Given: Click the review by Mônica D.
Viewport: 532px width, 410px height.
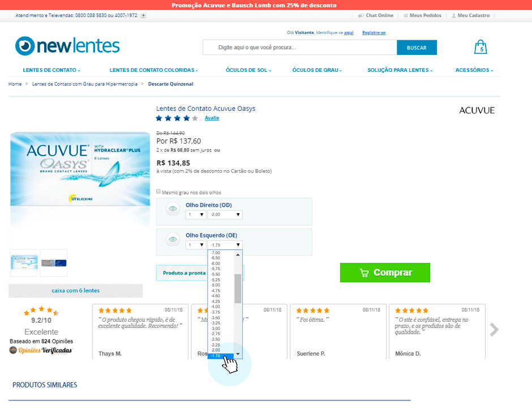Looking at the screenshot, I should coord(437,331).
